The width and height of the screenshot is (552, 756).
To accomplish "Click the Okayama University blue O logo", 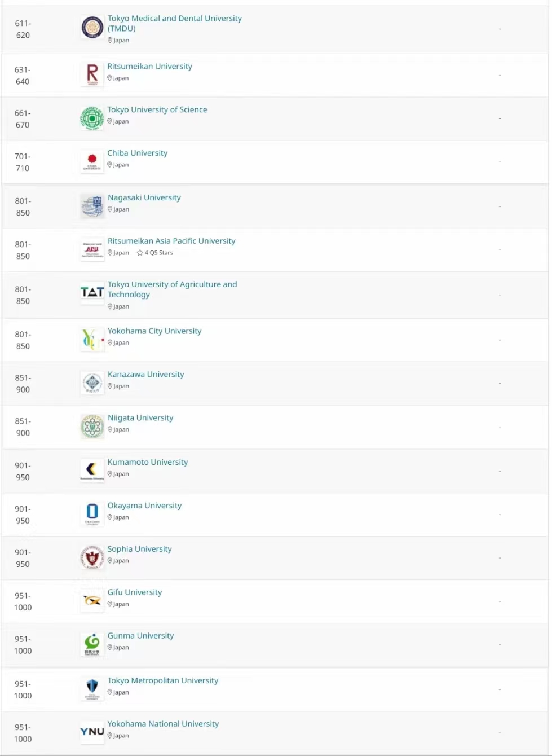I will pos(92,514).
